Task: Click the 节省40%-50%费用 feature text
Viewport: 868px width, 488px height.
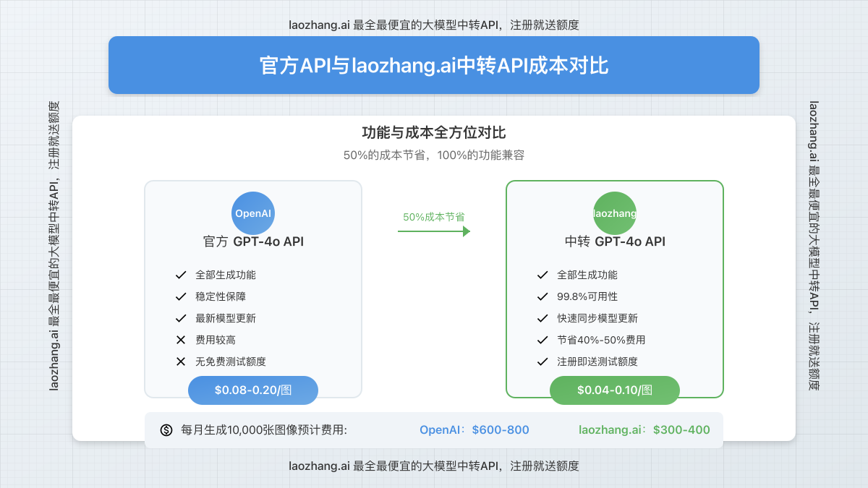Action: tap(601, 340)
